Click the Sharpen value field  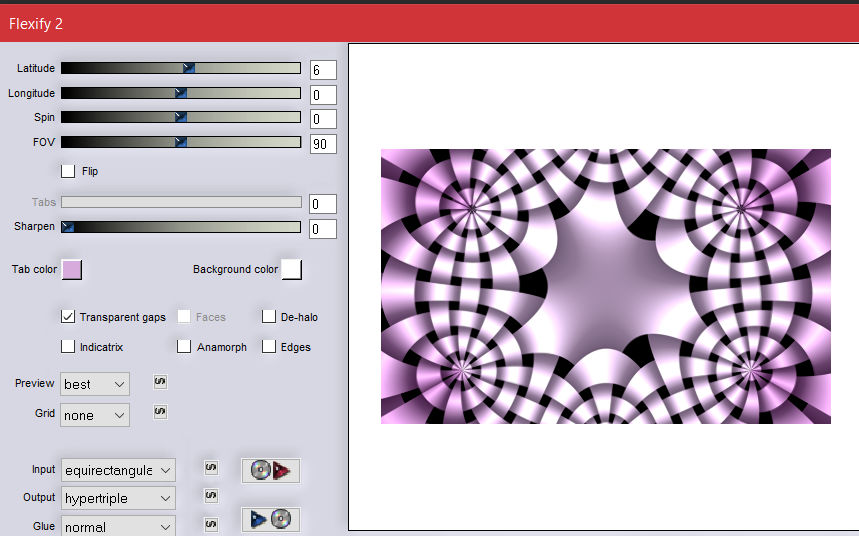(x=323, y=229)
